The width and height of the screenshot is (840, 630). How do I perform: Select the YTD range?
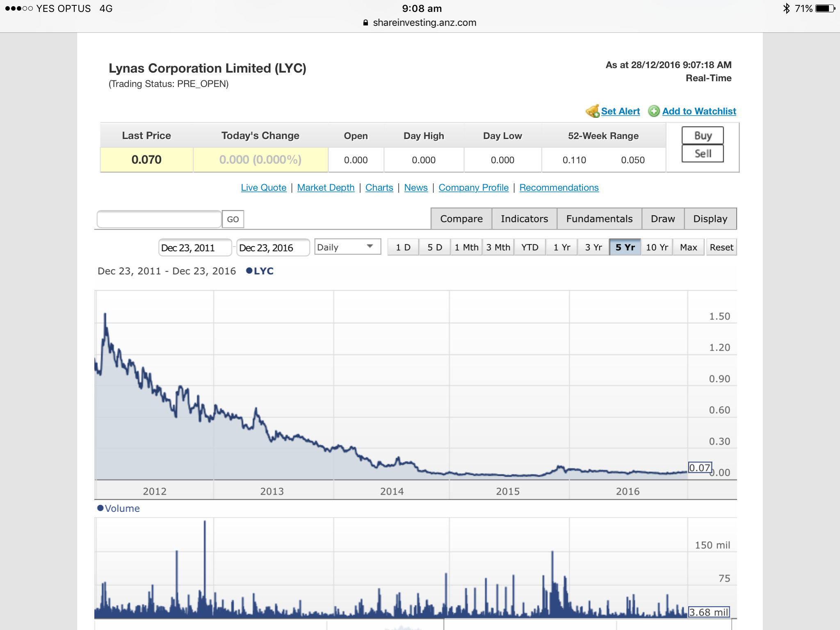pos(530,247)
